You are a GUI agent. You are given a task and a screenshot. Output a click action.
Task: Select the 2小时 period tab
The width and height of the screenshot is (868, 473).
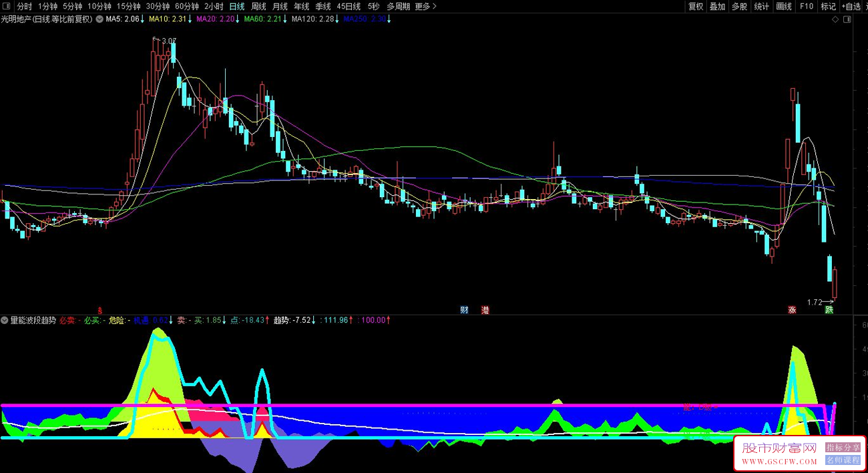pyautogui.click(x=214, y=6)
